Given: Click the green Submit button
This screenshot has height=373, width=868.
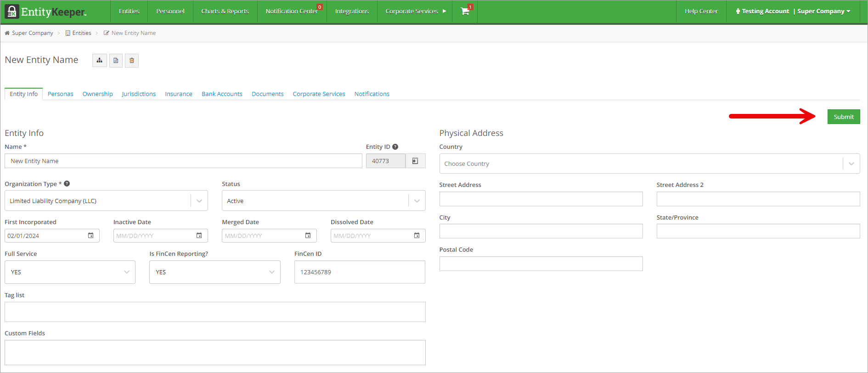Looking at the screenshot, I should tap(844, 117).
